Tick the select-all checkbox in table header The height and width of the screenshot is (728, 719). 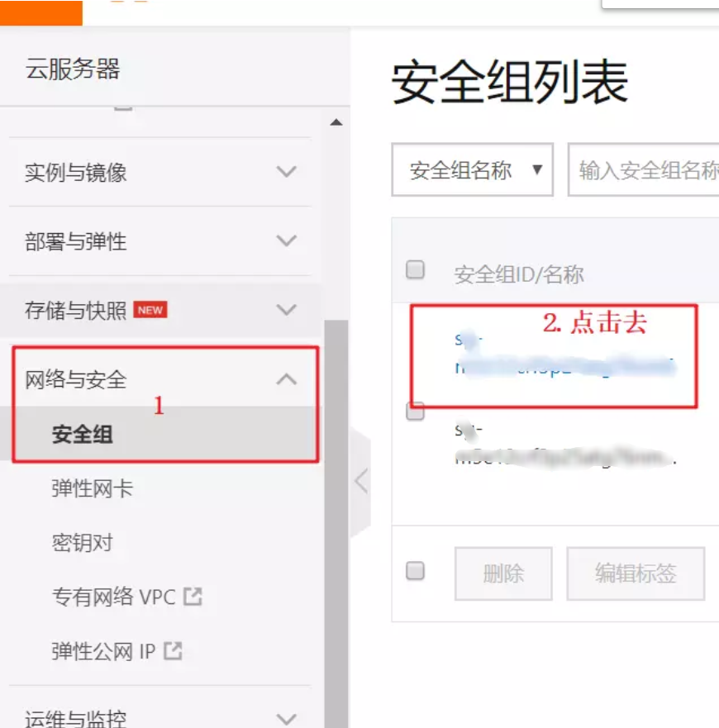pyautogui.click(x=415, y=269)
